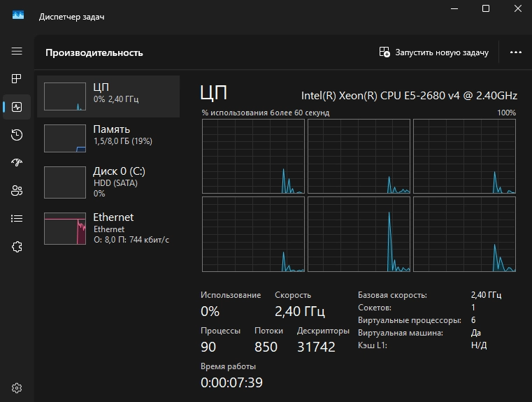Viewport: 532px width, 402px height.
Task: Open the Startup apps icon
Action: [x=17, y=162]
